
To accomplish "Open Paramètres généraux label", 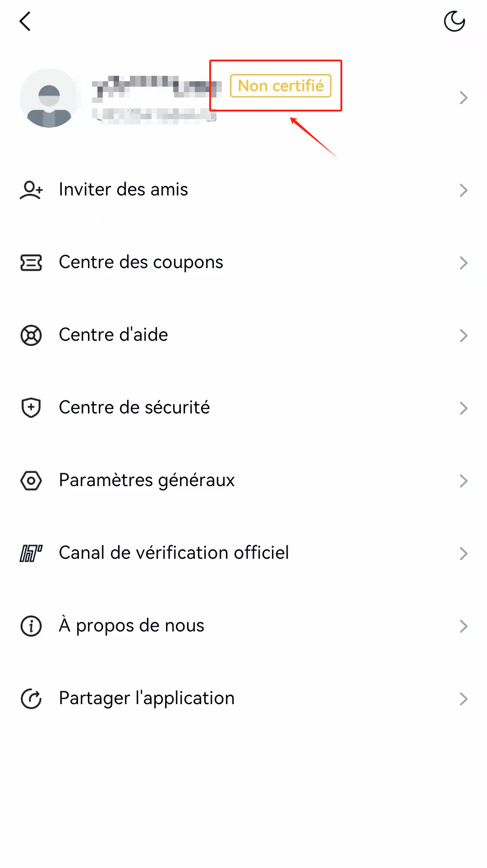I will coord(147,480).
